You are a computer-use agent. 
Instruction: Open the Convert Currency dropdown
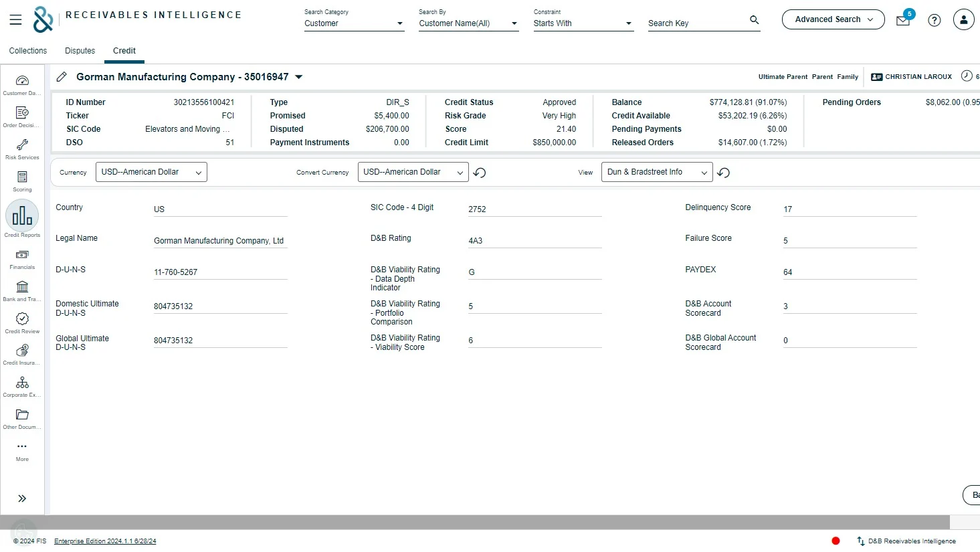pyautogui.click(x=413, y=172)
